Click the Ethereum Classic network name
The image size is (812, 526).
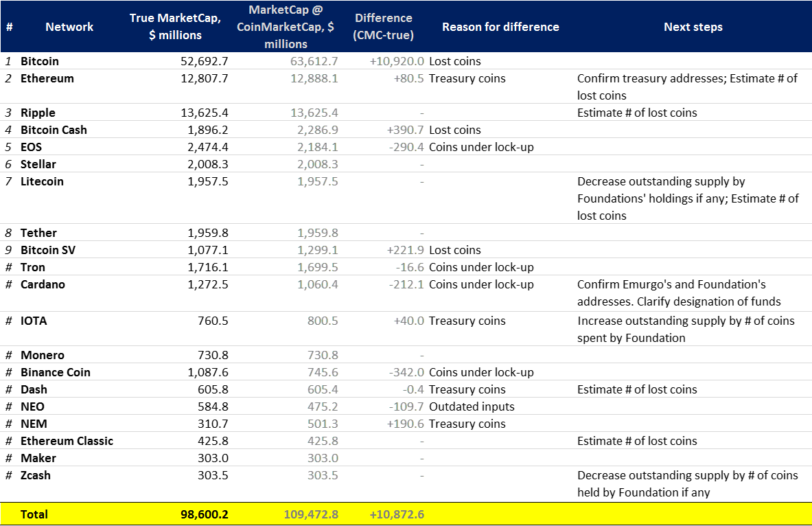pos(67,440)
